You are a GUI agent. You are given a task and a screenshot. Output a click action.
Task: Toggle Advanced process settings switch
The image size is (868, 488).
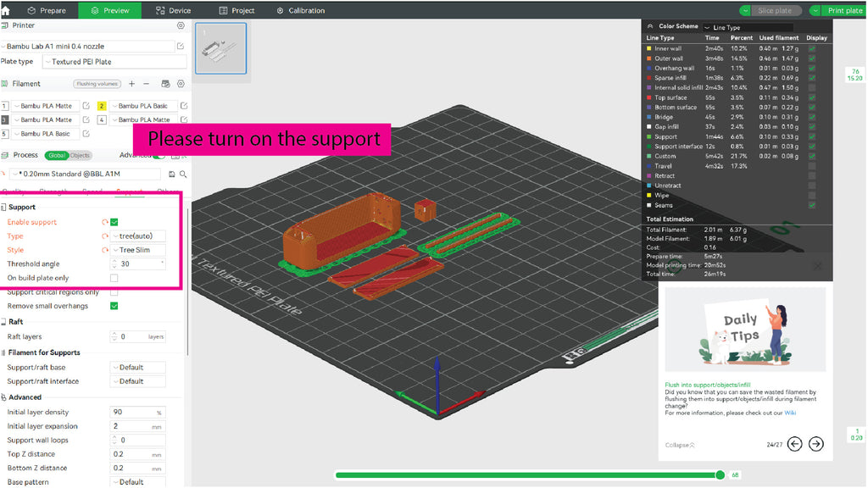[159, 156]
